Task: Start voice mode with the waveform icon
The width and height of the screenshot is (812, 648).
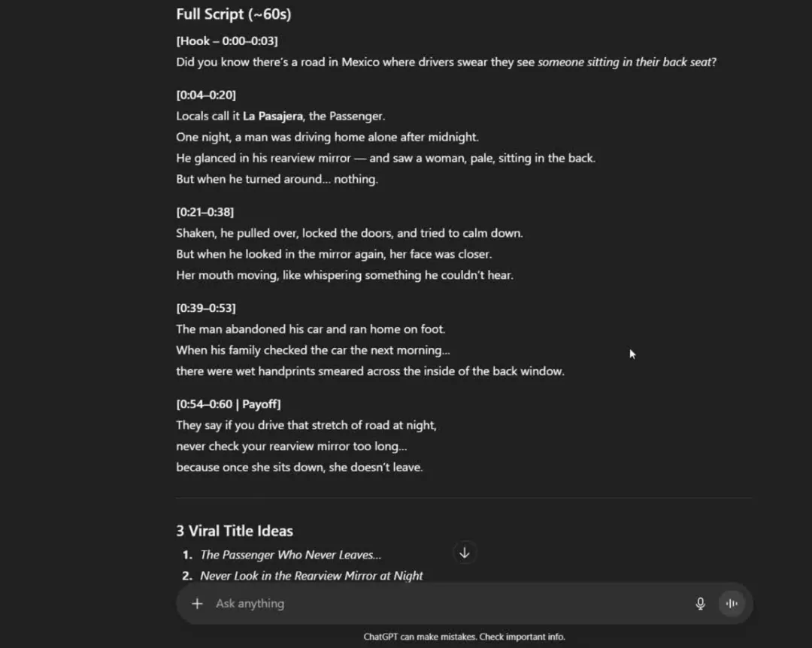Action: 731,604
